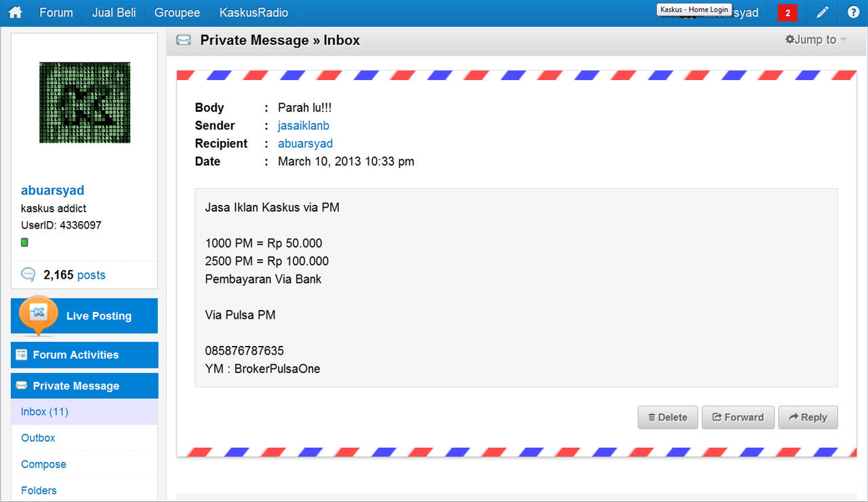Open the posts link next to 2,165
The image size is (868, 502).
[x=92, y=275]
